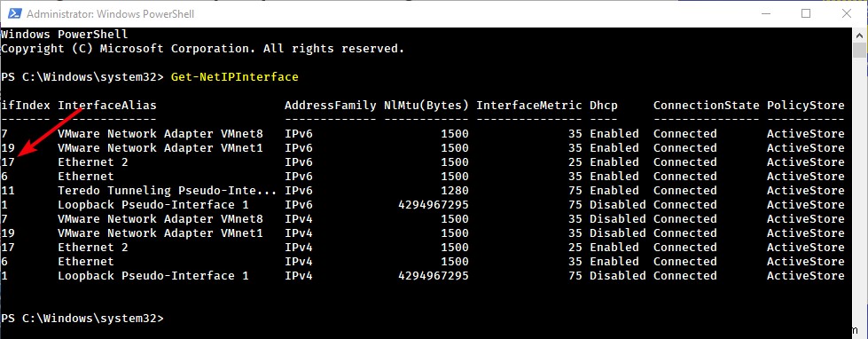Click Loopback Pseudo-Interface 1 in IPv6 row
The width and height of the screenshot is (868, 339).
tap(153, 205)
